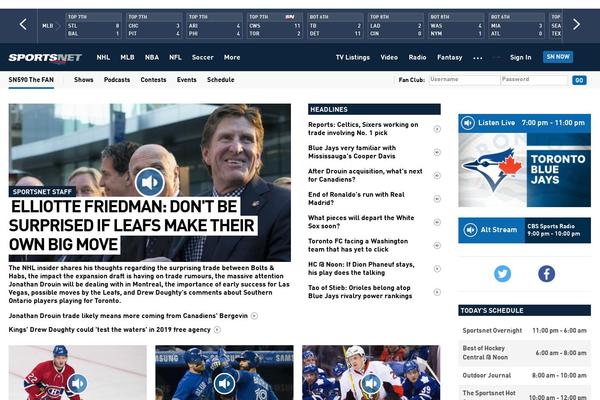The image size is (600, 400).
Task: Open the Radio section
Action: click(417, 57)
